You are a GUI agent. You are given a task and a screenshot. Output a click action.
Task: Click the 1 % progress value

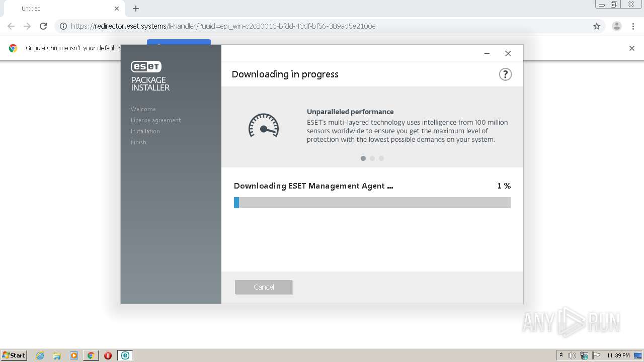[x=504, y=186]
